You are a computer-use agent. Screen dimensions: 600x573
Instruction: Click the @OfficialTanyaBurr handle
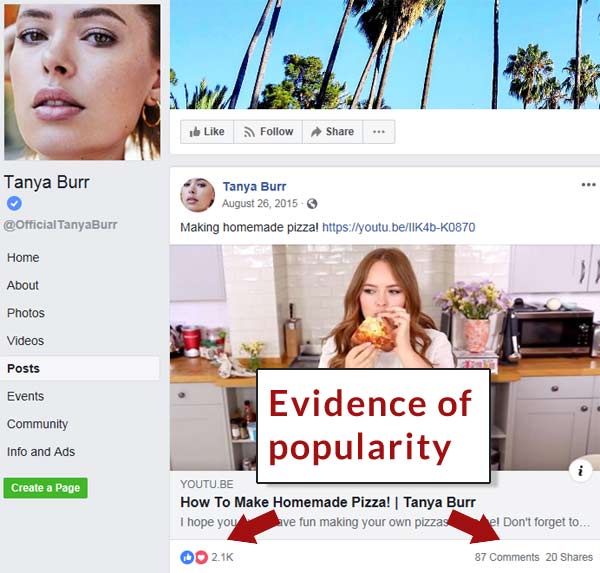[x=60, y=225]
